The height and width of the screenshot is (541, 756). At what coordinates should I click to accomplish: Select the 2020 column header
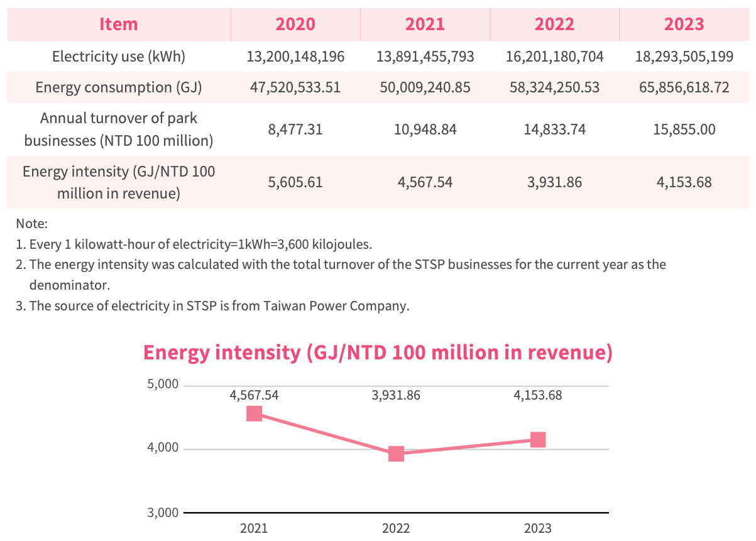pos(295,25)
